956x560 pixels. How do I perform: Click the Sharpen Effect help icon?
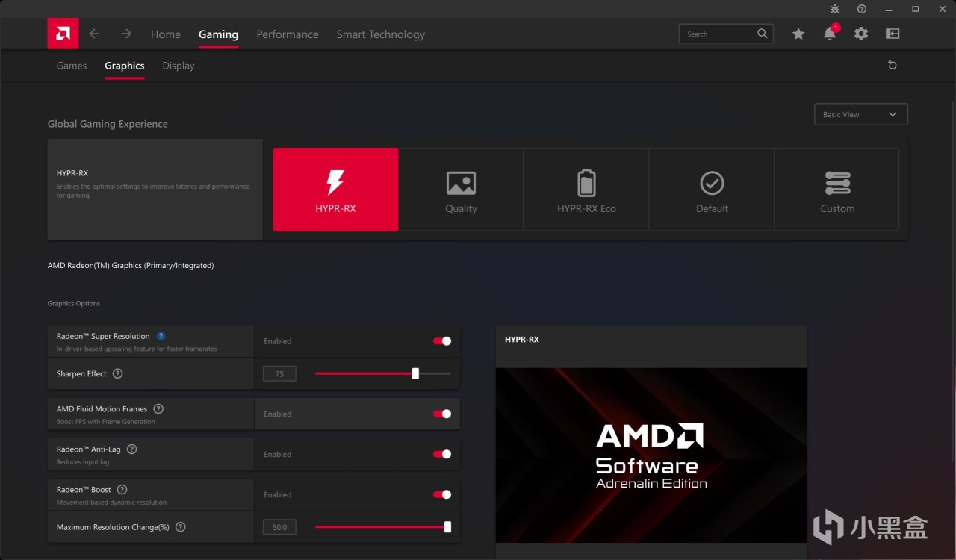(x=117, y=373)
